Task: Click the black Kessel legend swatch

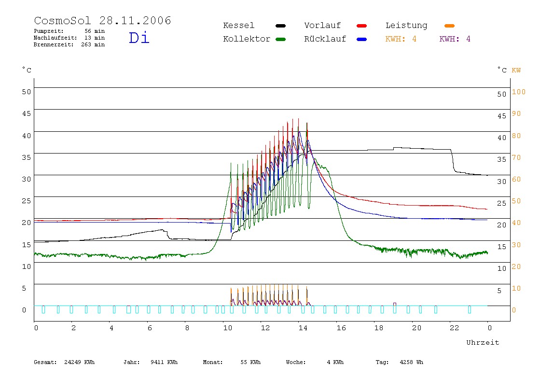Action: point(280,26)
